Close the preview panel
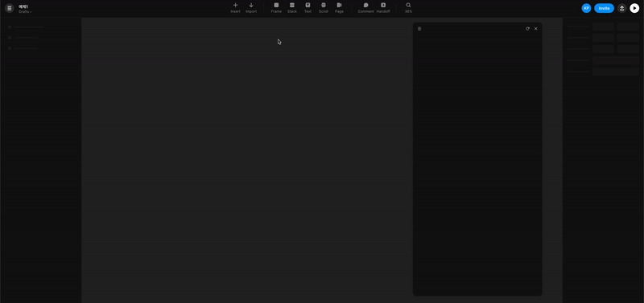Image resolution: width=644 pixels, height=303 pixels. [535, 29]
